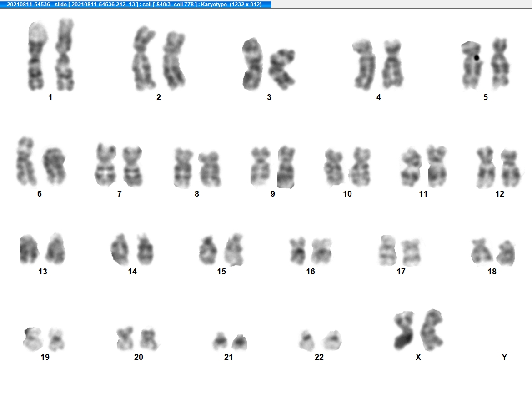Select the chromosome 18 pair image
Image resolution: width=532 pixels, height=409 pixels.
(493, 252)
